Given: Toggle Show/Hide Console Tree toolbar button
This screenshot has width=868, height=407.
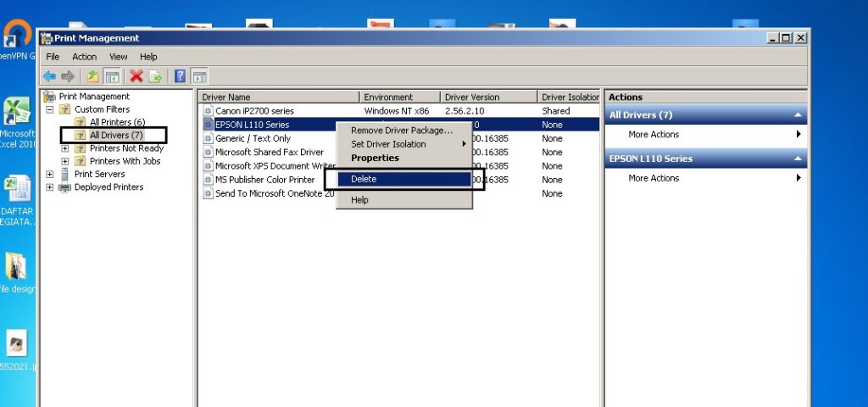Looking at the screenshot, I should pos(113,75).
